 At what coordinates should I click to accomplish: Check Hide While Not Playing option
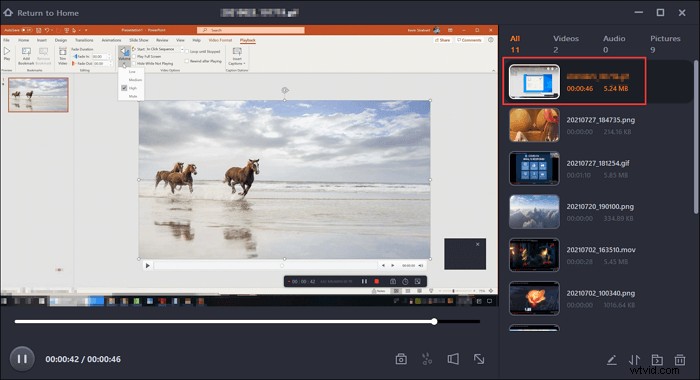[153, 63]
